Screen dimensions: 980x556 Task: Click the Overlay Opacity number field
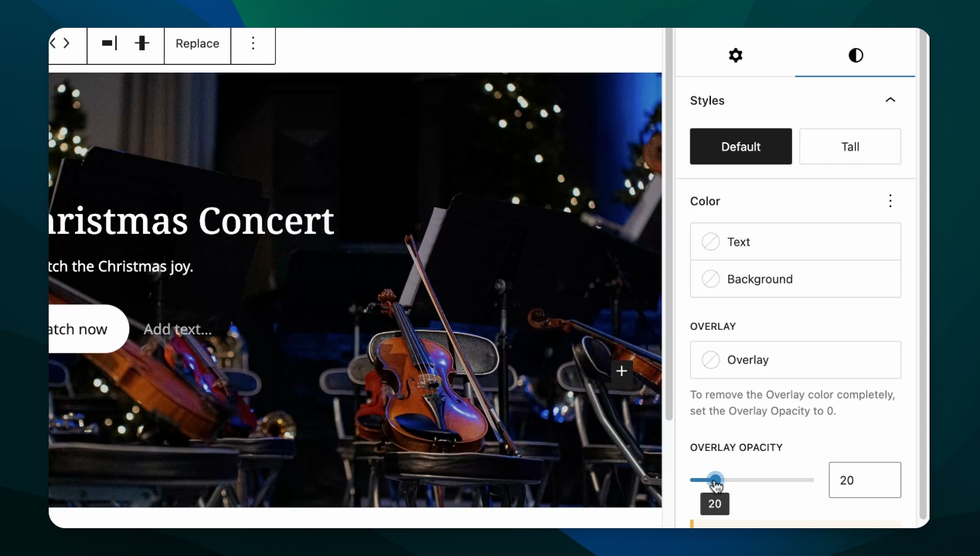pos(864,480)
